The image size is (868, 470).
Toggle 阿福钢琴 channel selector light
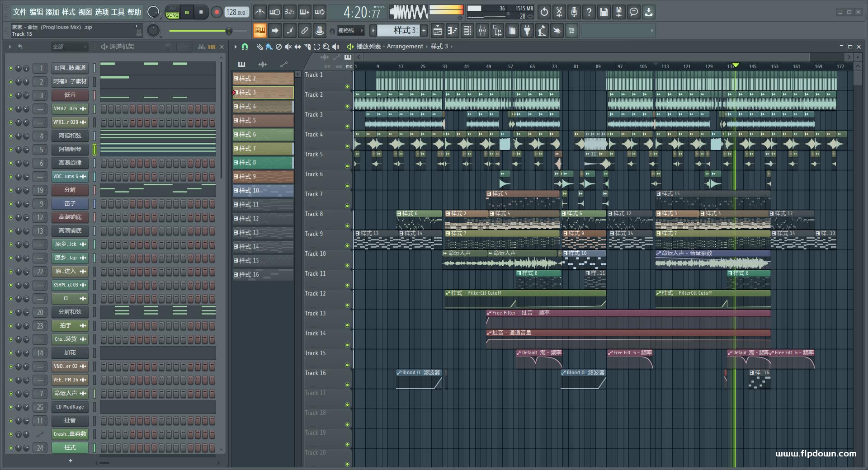(94, 149)
